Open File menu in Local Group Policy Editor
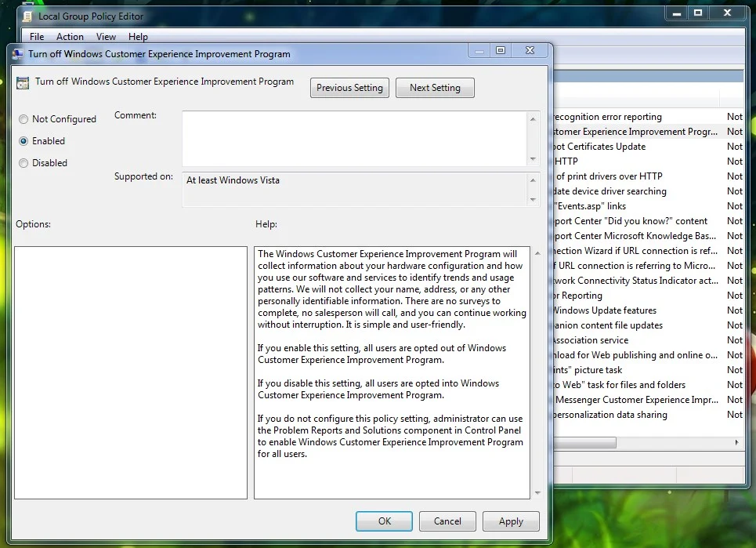 pyautogui.click(x=37, y=37)
